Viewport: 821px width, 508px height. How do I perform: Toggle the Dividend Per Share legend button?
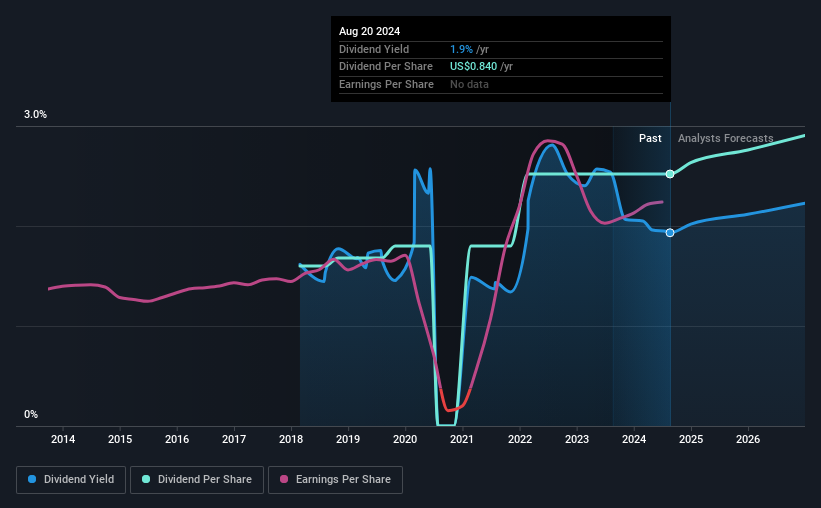(197, 480)
